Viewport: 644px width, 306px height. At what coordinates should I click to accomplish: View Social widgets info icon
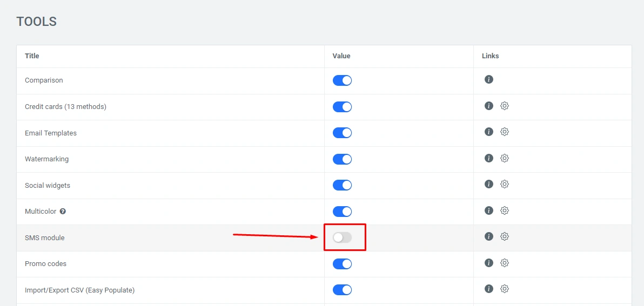point(489,184)
